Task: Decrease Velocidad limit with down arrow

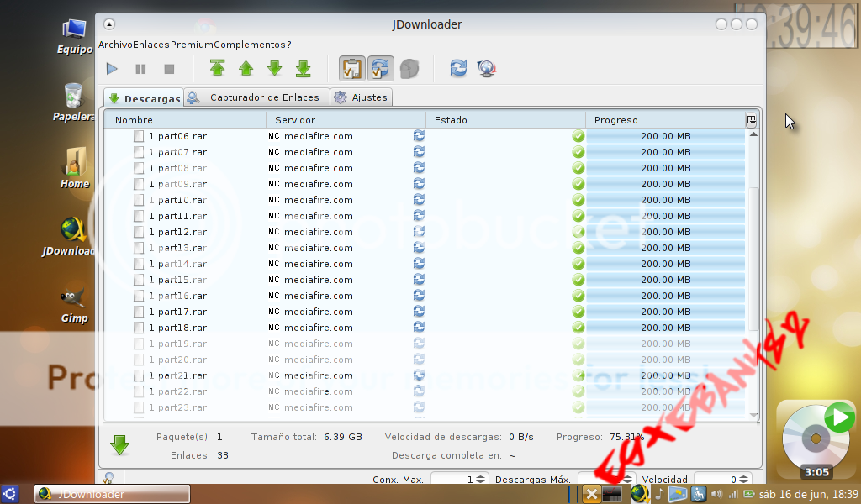Action: coord(743,482)
